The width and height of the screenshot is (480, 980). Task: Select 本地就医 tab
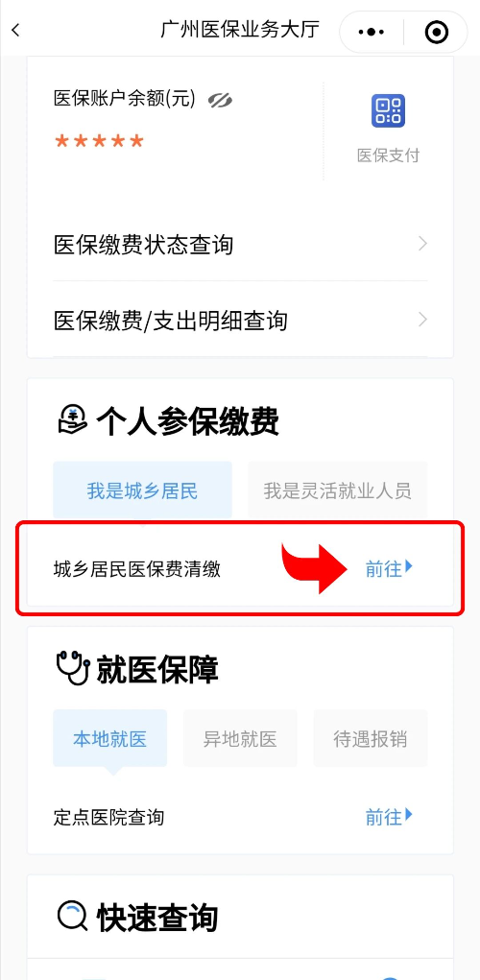[110, 738]
